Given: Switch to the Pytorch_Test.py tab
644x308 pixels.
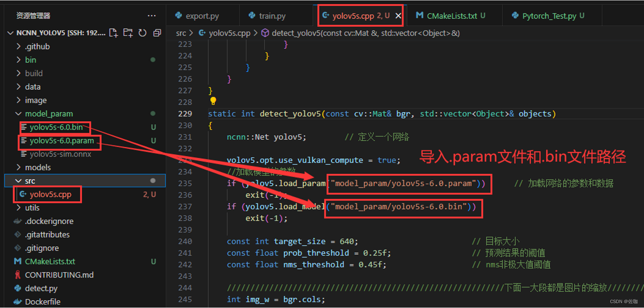Looking at the screenshot, I should [552, 16].
